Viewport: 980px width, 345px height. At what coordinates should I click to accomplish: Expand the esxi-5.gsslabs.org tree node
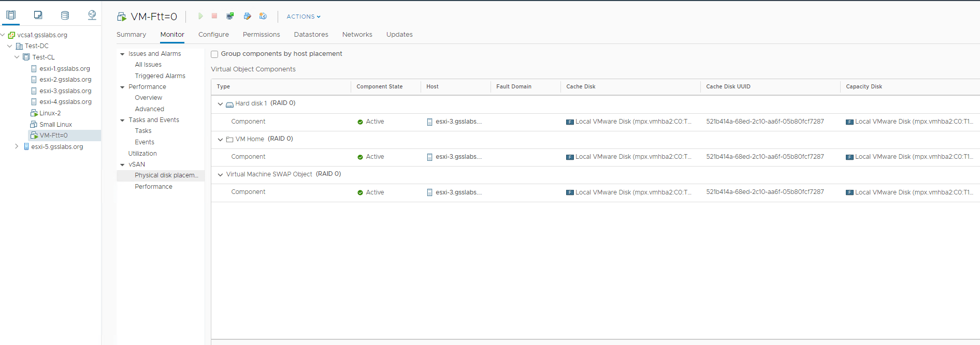(x=17, y=146)
